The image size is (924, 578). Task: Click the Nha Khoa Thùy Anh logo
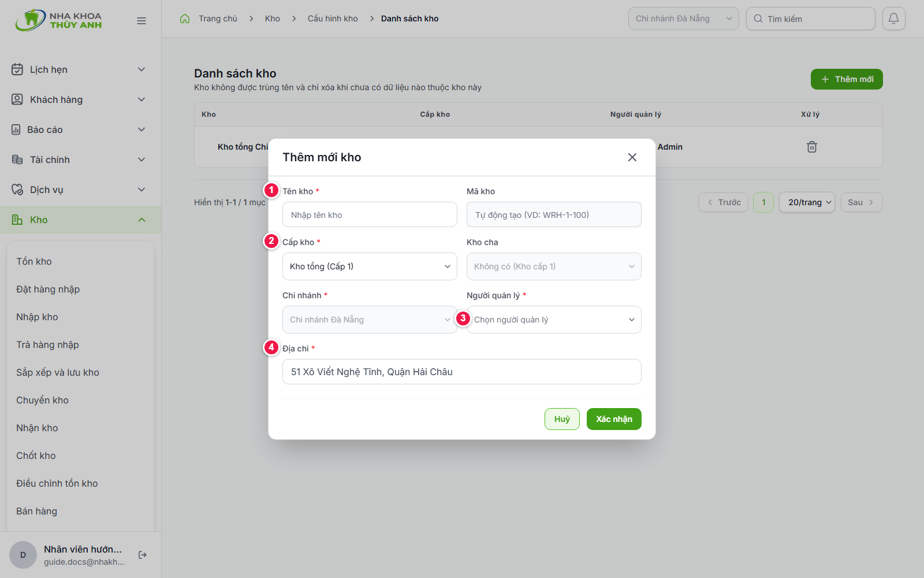click(x=58, y=20)
